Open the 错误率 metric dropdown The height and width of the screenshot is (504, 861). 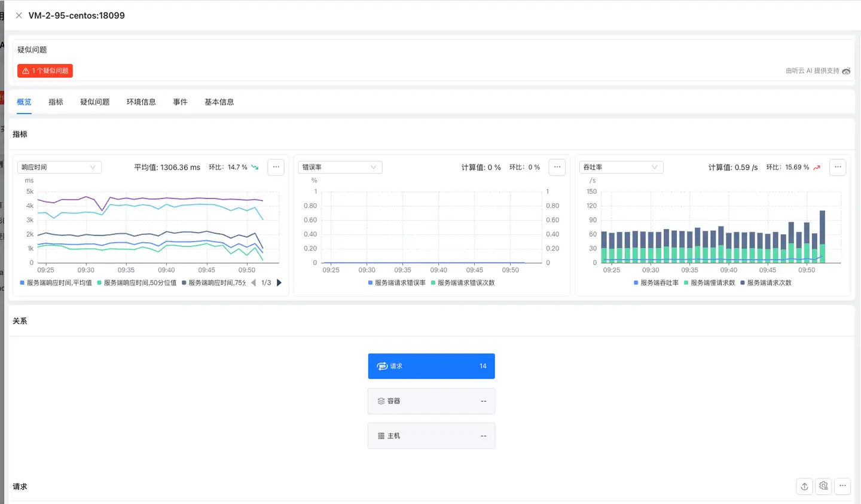340,167
